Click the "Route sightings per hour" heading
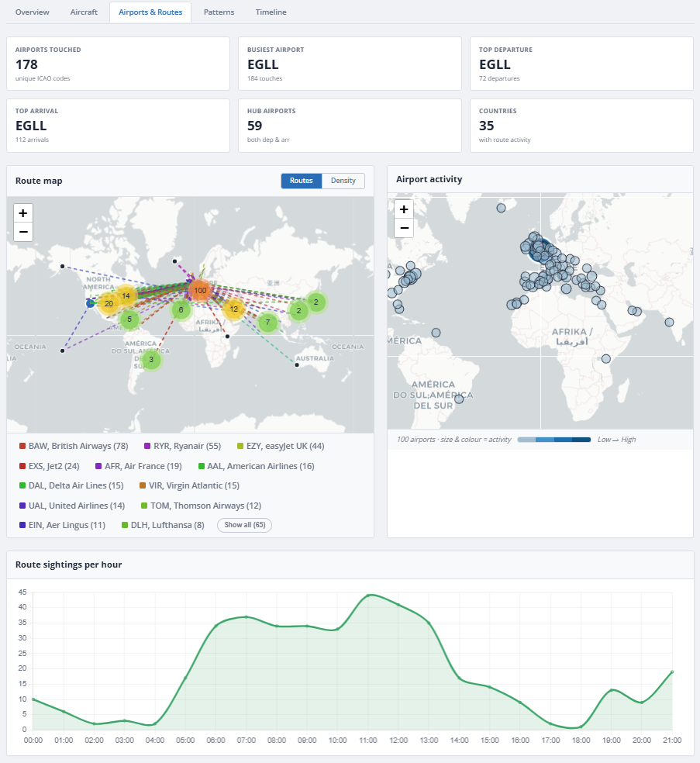 point(68,564)
